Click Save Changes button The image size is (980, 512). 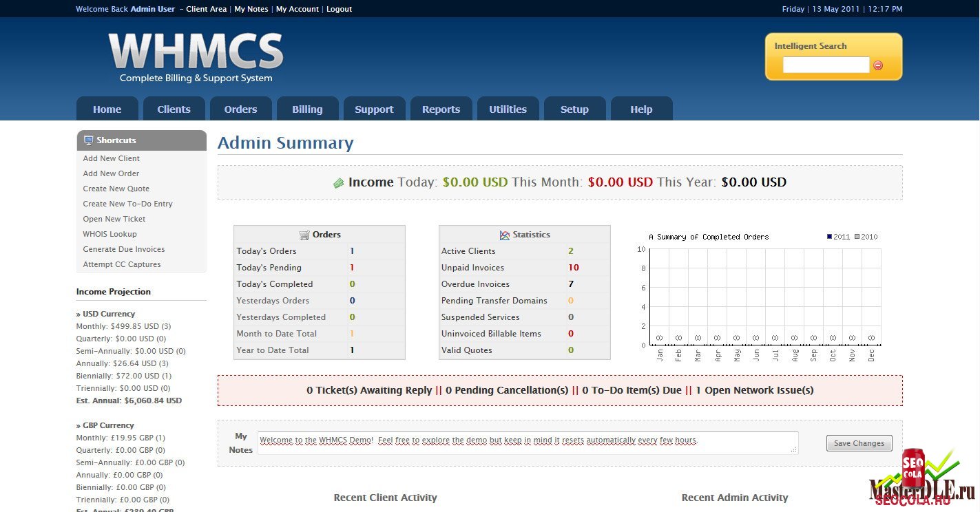click(x=859, y=443)
